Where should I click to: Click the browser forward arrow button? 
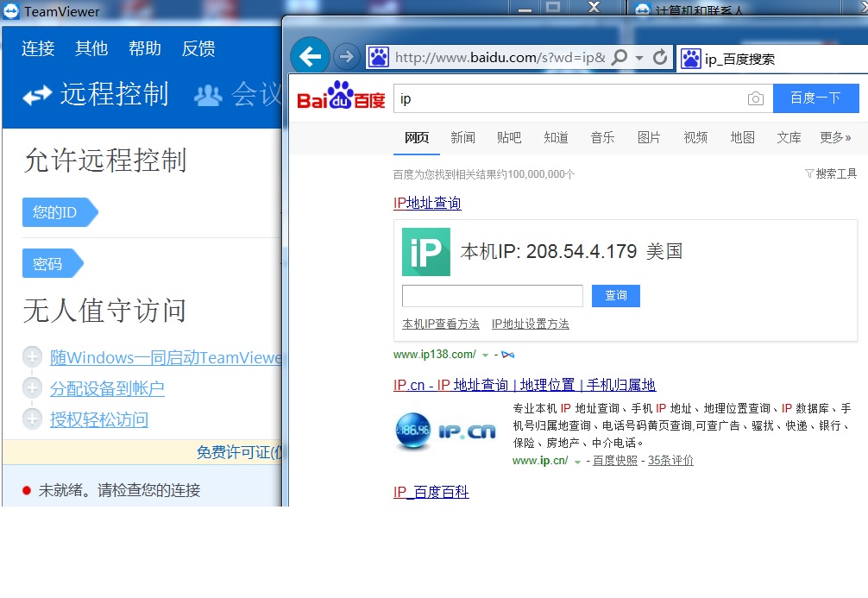tap(347, 56)
